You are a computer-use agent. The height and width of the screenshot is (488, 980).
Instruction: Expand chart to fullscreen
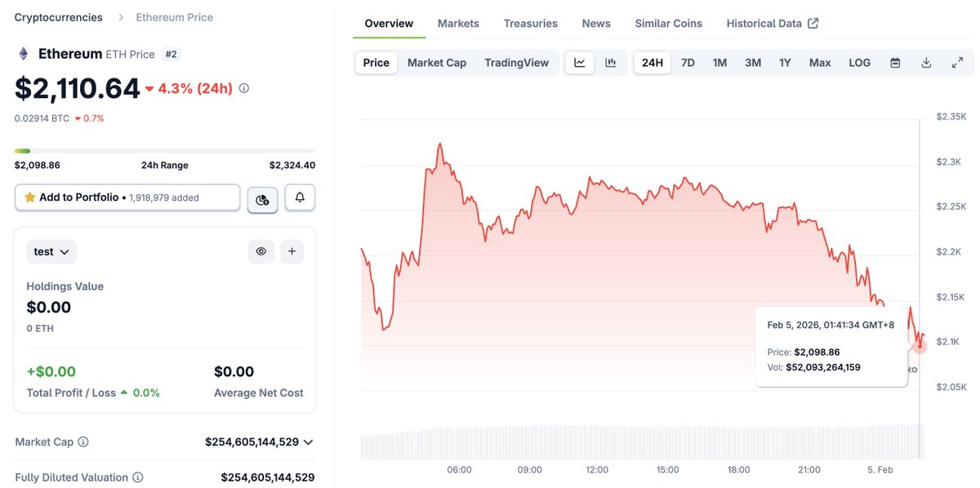click(x=957, y=63)
